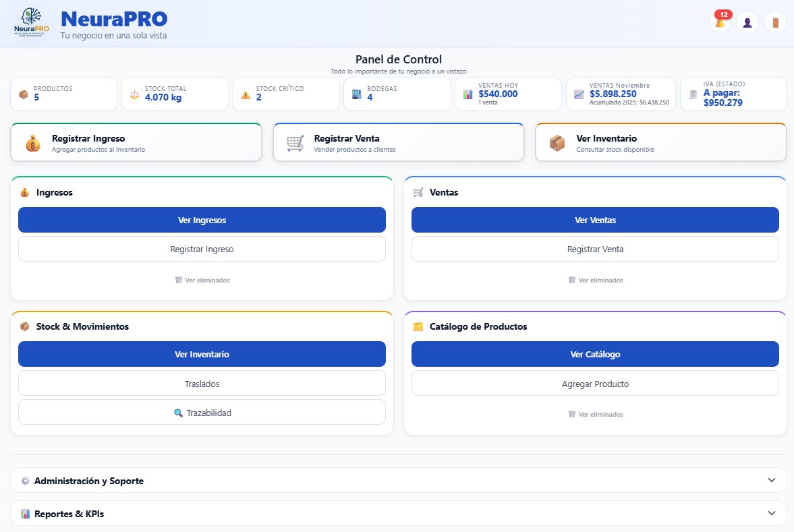Click the logout door icon
This screenshot has height=532, width=794.
click(x=775, y=22)
